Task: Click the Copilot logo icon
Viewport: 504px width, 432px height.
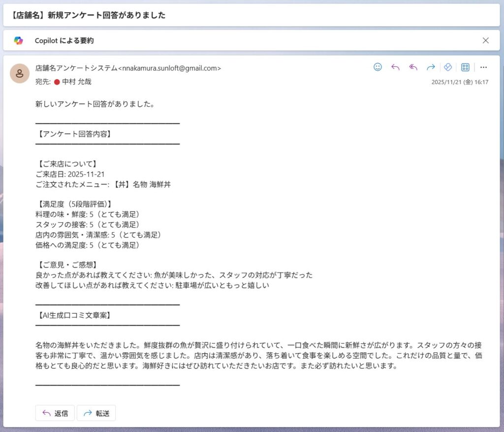Action: click(19, 41)
